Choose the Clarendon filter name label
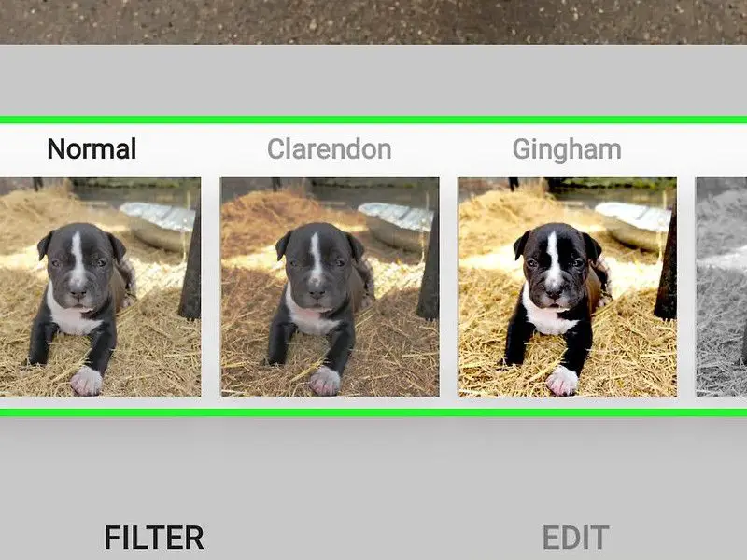 pos(330,149)
